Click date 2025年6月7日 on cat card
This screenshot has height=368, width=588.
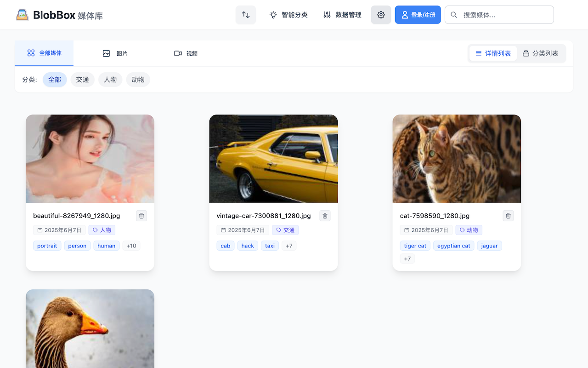(426, 230)
